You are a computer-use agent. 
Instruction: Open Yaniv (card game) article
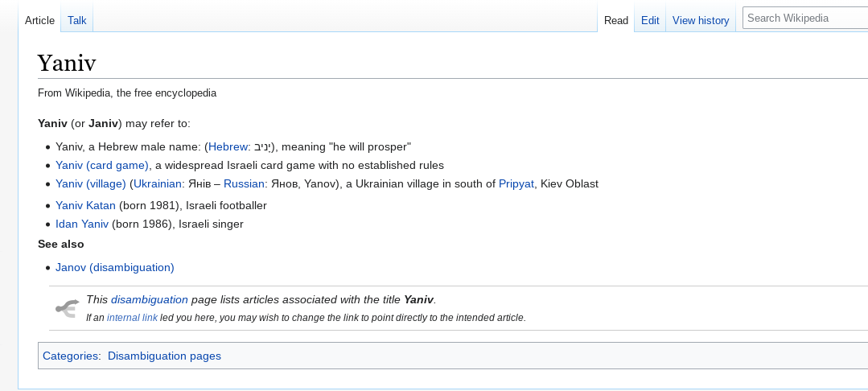(x=102, y=165)
